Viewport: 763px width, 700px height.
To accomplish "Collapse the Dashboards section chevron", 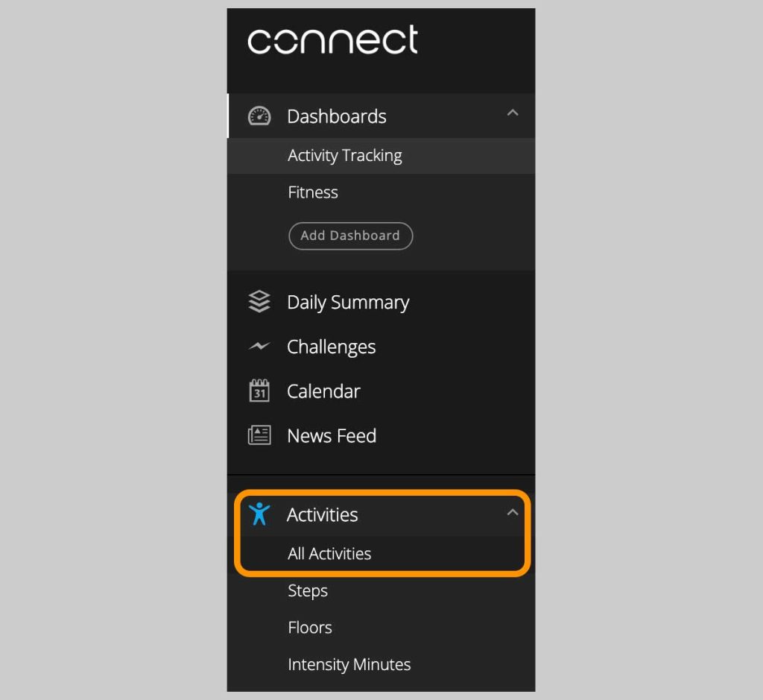I will 512,113.
